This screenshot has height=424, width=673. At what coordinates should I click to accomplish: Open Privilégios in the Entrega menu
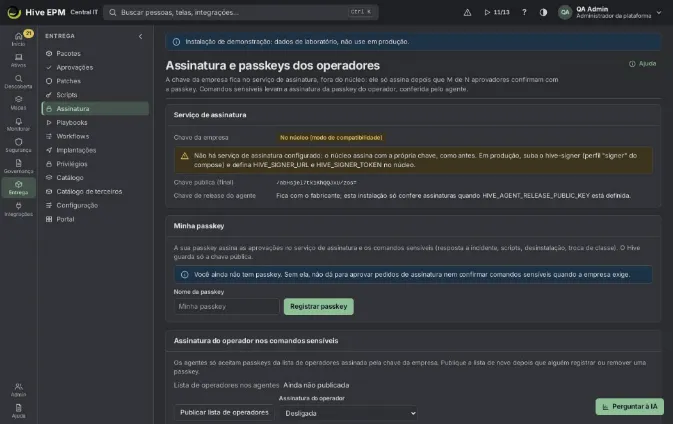point(95,164)
